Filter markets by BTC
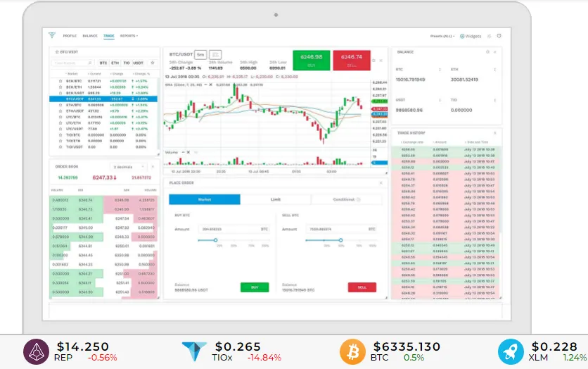Screen dimensions: 588x369 (x=103, y=63)
